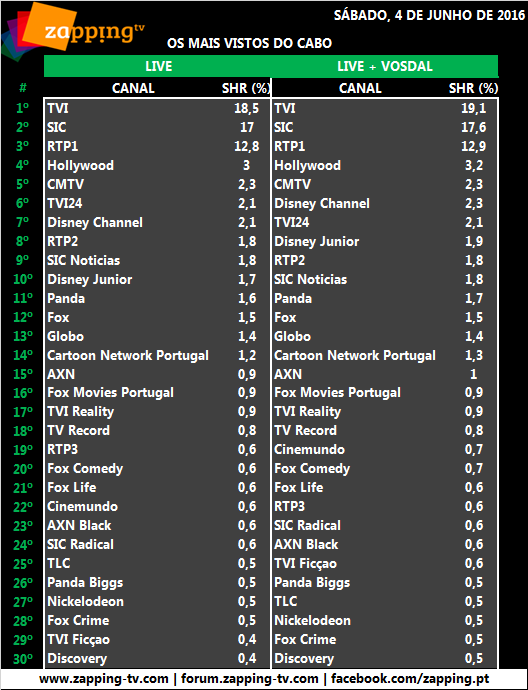Click Disney Junior in the LIVE column
This screenshot has width=528, height=690.
(x=90, y=279)
